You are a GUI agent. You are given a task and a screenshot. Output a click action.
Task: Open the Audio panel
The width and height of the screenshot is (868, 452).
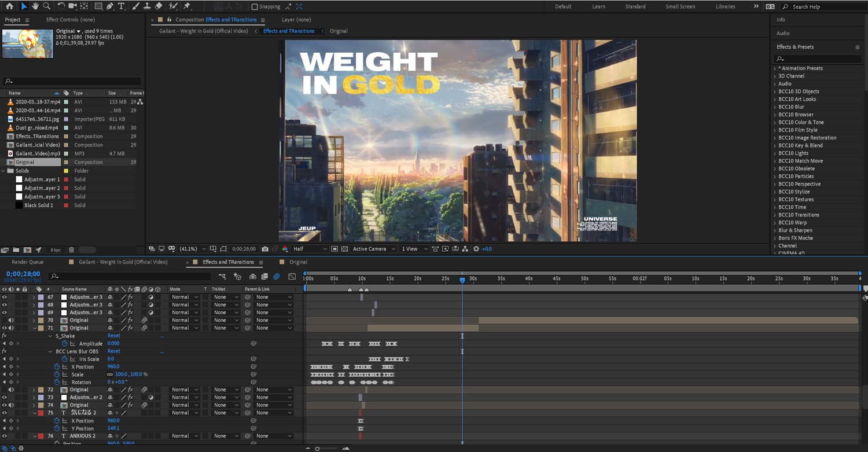[x=783, y=33]
